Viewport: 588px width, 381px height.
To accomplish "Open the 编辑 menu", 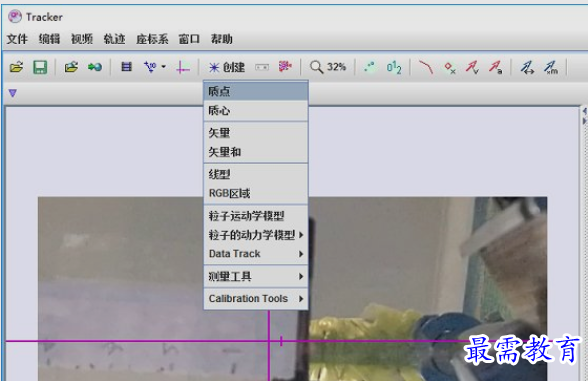I will pos(50,39).
